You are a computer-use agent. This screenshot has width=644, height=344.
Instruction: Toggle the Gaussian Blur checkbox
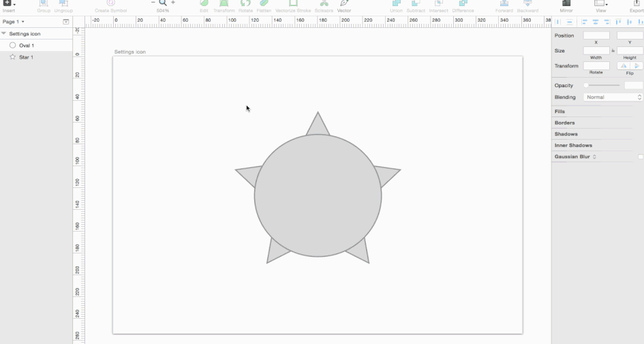(641, 157)
